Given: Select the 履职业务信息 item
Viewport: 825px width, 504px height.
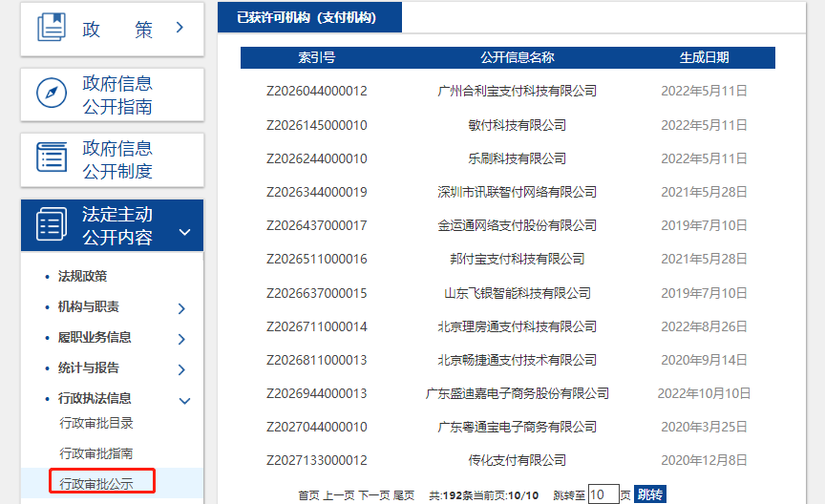Looking at the screenshot, I should click(95, 337).
